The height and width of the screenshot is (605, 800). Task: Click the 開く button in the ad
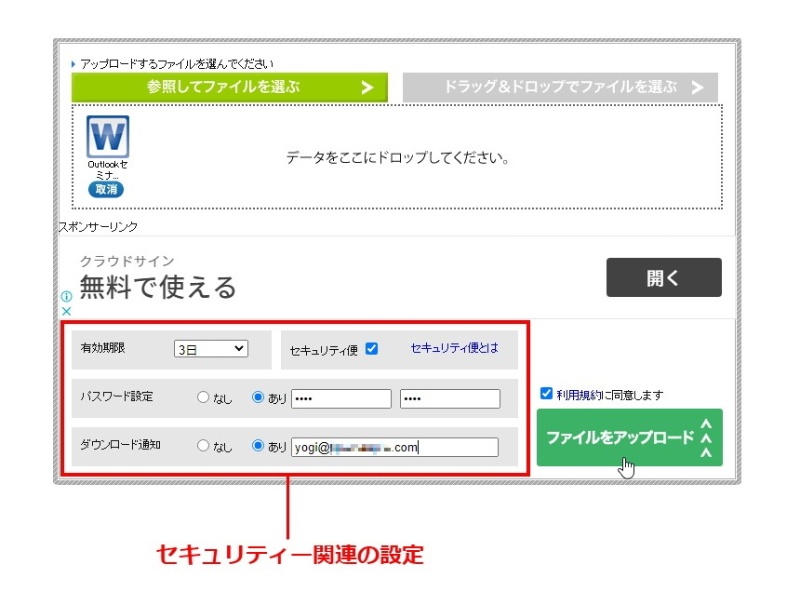(664, 278)
